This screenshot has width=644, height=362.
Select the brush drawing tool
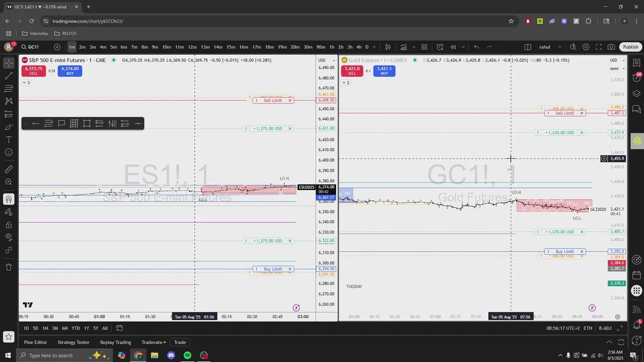tap(9, 127)
